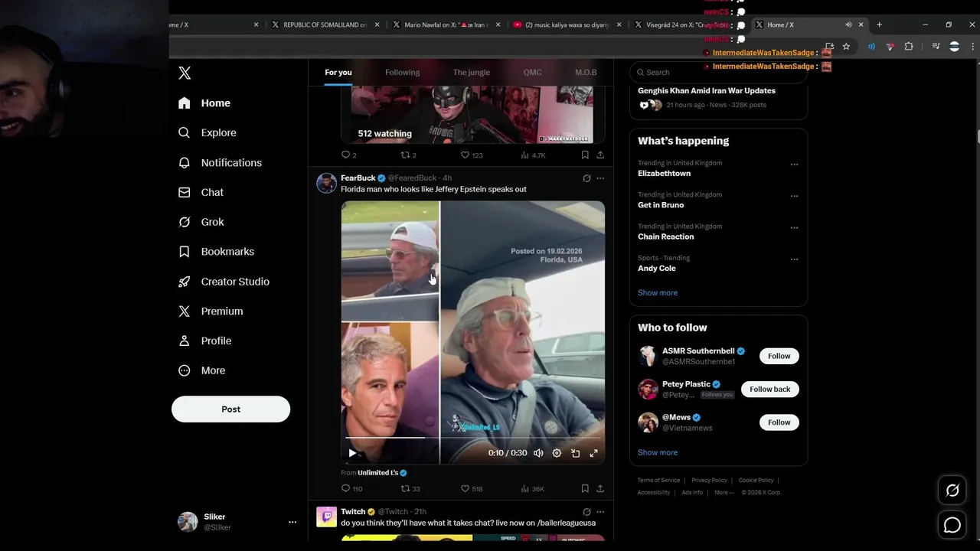The image size is (980, 551).
Task: Follow back Petey Plastic
Action: 769,390
